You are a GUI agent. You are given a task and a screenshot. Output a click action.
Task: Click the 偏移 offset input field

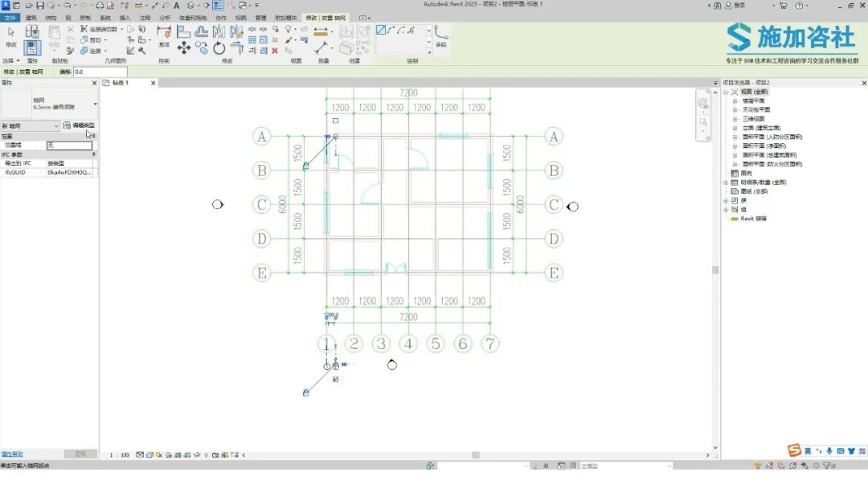100,72
